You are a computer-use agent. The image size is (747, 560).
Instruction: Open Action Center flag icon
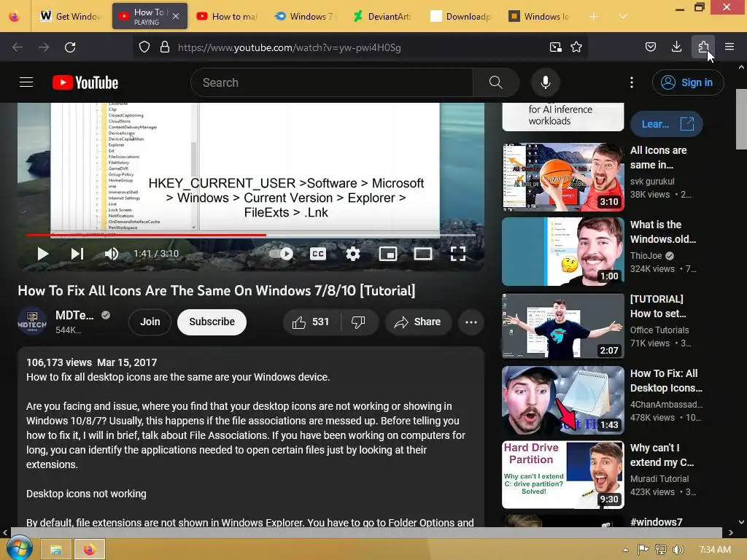pyautogui.click(x=643, y=550)
